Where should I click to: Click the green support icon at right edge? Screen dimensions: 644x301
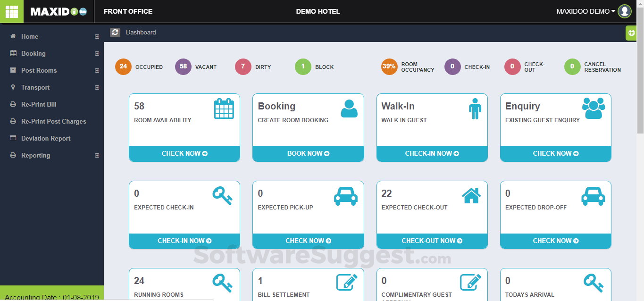(632, 33)
